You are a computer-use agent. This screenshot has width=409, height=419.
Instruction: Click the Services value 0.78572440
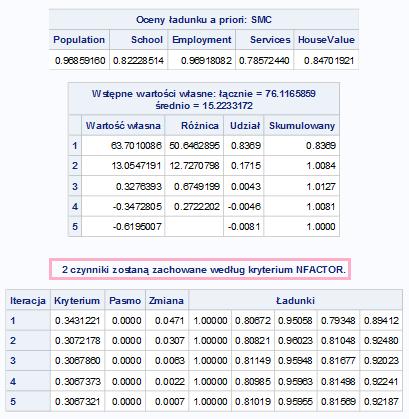[265, 61]
